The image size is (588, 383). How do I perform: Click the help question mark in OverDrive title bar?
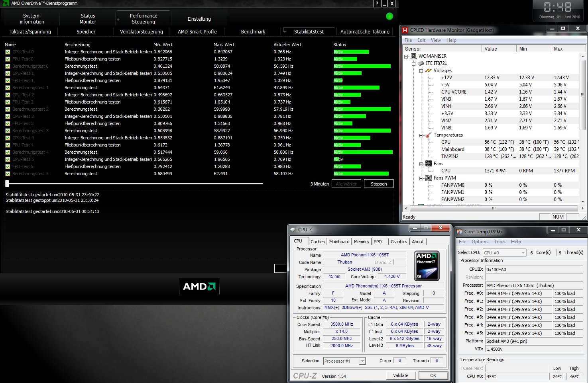[x=377, y=4]
